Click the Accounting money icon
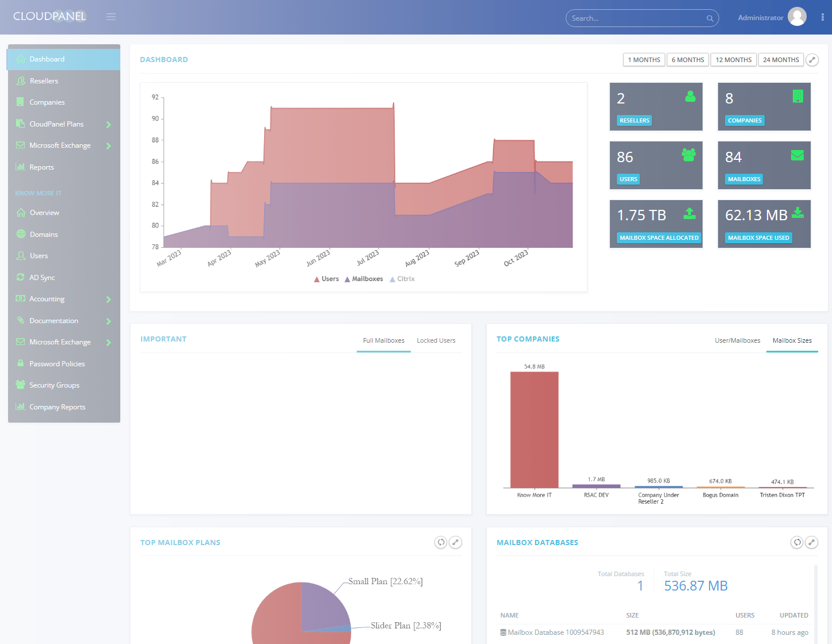832x644 pixels. pos(21,298)
